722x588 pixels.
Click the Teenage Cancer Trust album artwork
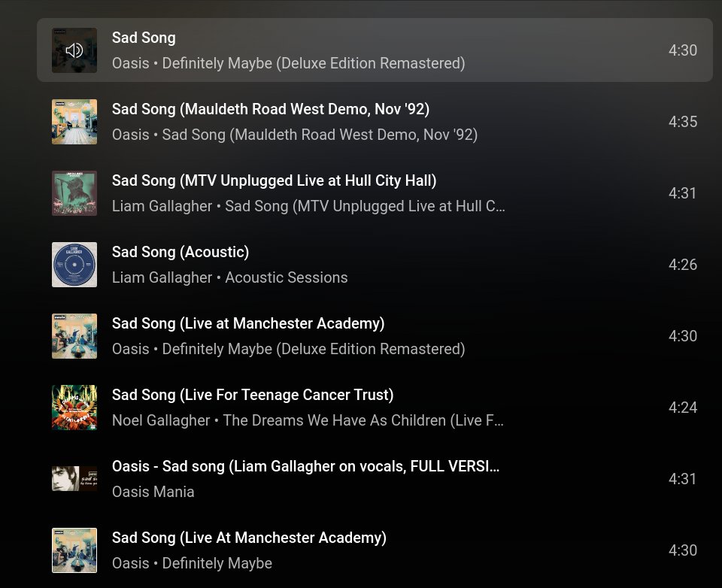(74, 407)
